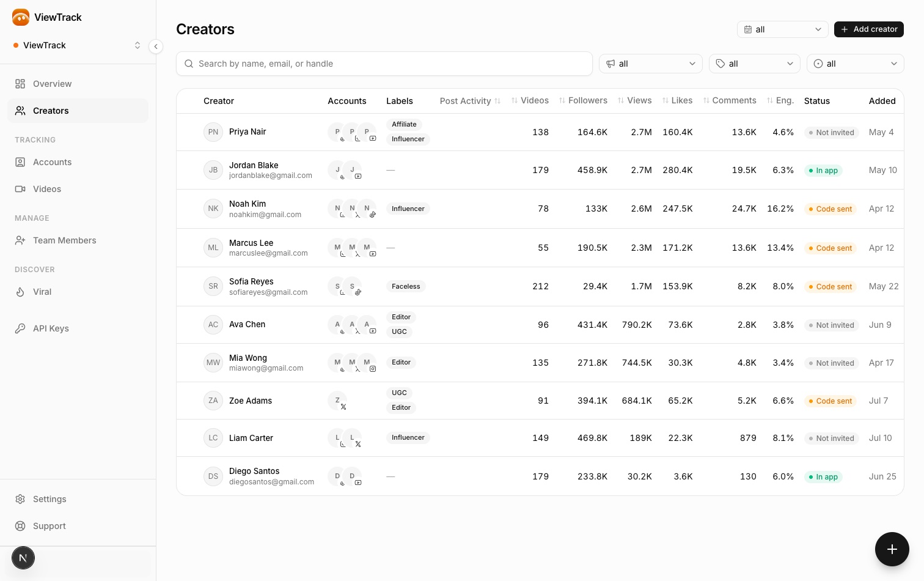Screen dimensions: 924x581
Task: Open the Videos section
Action: tap(78, 189)
